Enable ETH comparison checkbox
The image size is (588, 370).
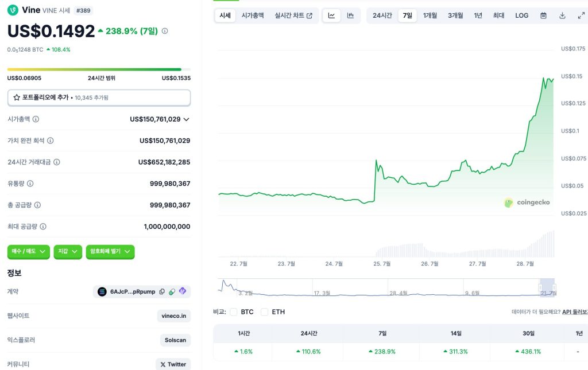(x=264, y=312)
